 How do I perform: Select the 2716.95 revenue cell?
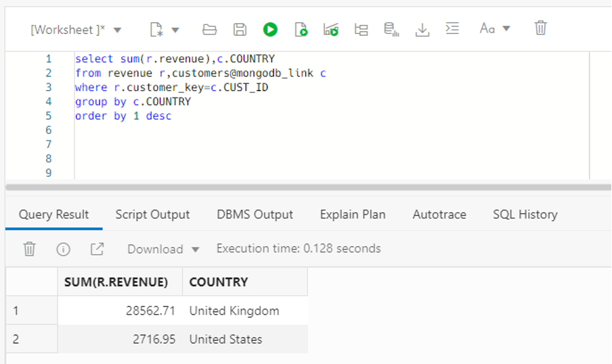click(x=121, y=340)
